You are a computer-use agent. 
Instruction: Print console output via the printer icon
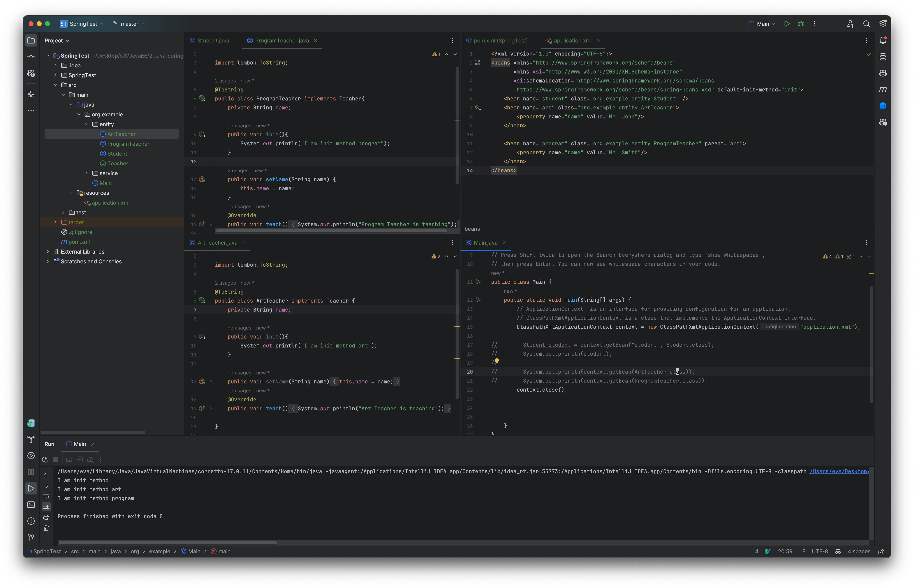click(x=46, y=517)
